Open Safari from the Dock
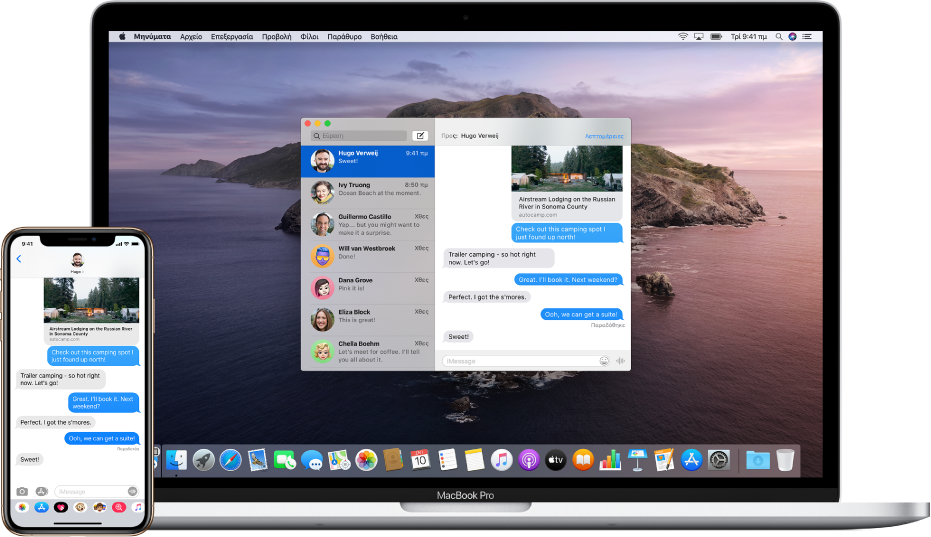931x537 pixels. point(231,460)
